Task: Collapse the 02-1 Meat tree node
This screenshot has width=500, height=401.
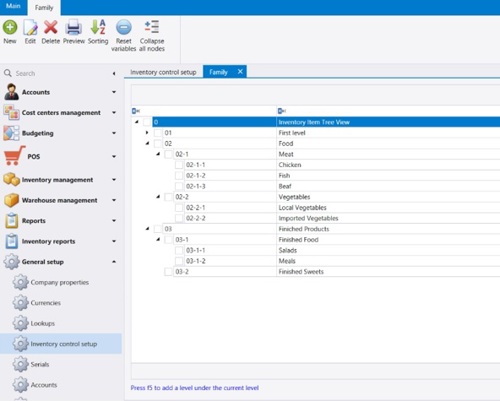Action: coord(158,154)
